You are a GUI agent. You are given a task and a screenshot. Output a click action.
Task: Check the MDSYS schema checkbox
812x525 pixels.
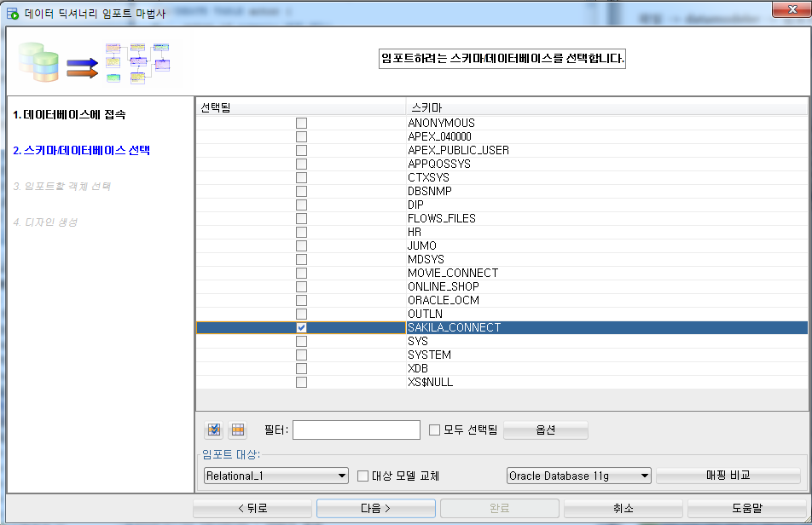tap(301, 260)
